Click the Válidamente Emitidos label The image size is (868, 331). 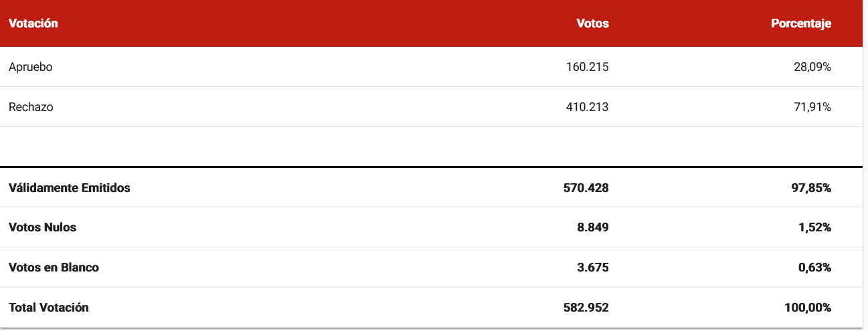(x=70, y=188)
